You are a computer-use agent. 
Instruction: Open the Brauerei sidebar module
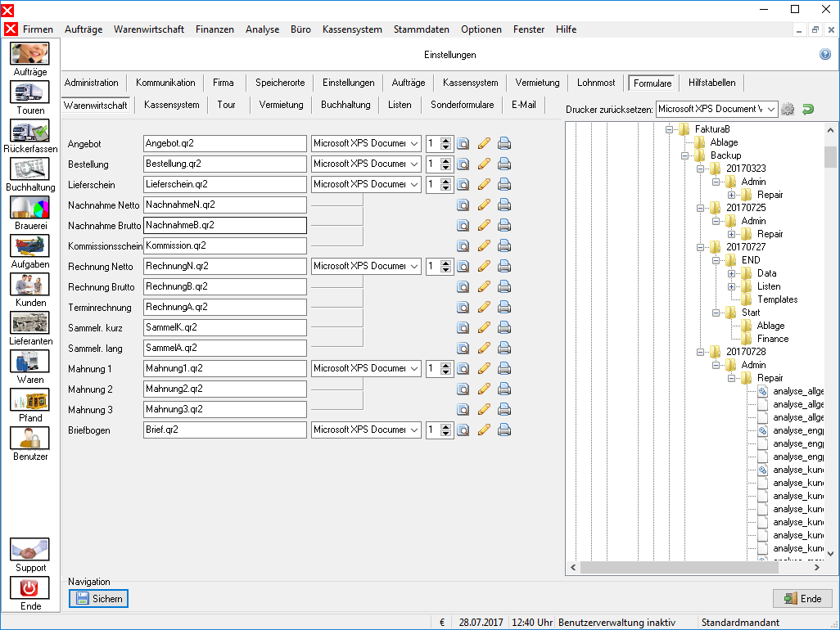30,213
